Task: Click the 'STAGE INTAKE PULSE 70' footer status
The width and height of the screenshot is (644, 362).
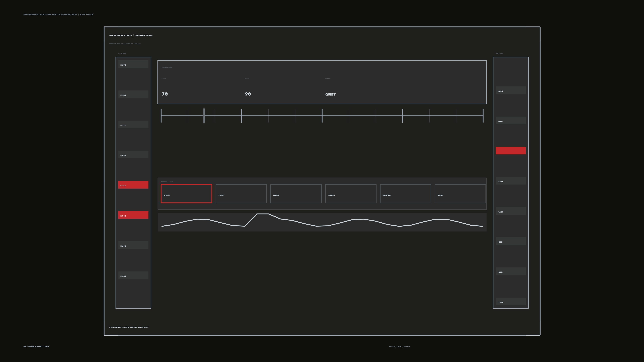Action: point(129,327)
